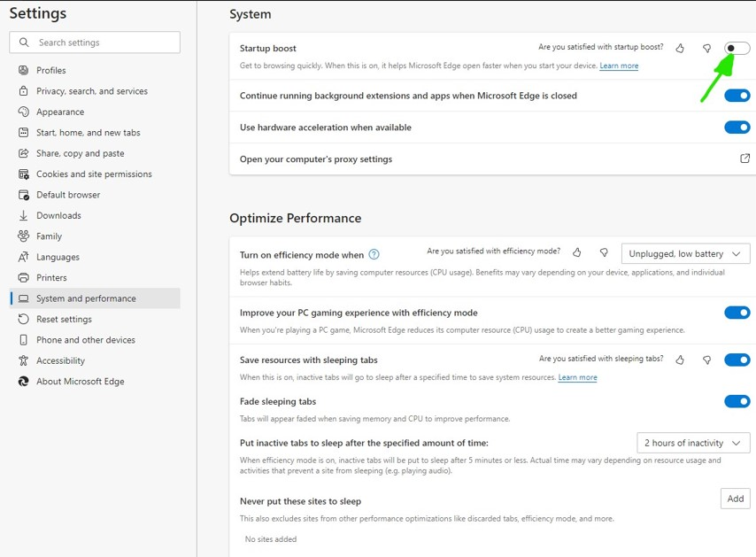Go to Cookies and site permissions

(x=94, y=174)
